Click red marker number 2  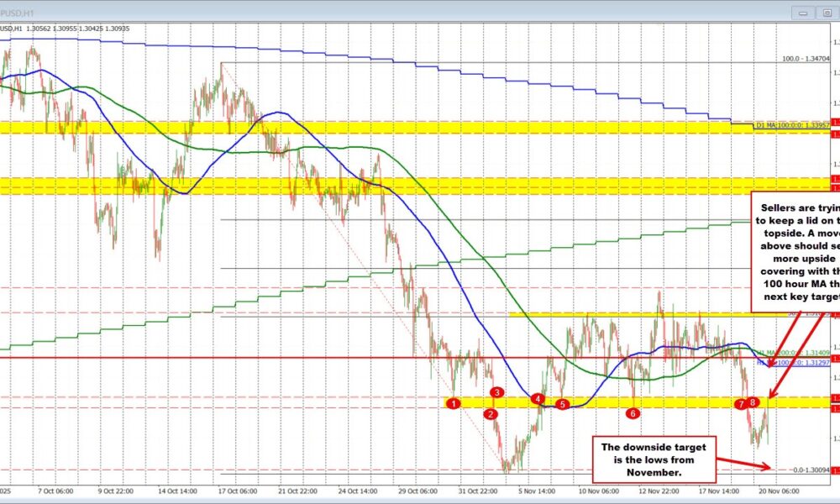(x=491, y=413)
